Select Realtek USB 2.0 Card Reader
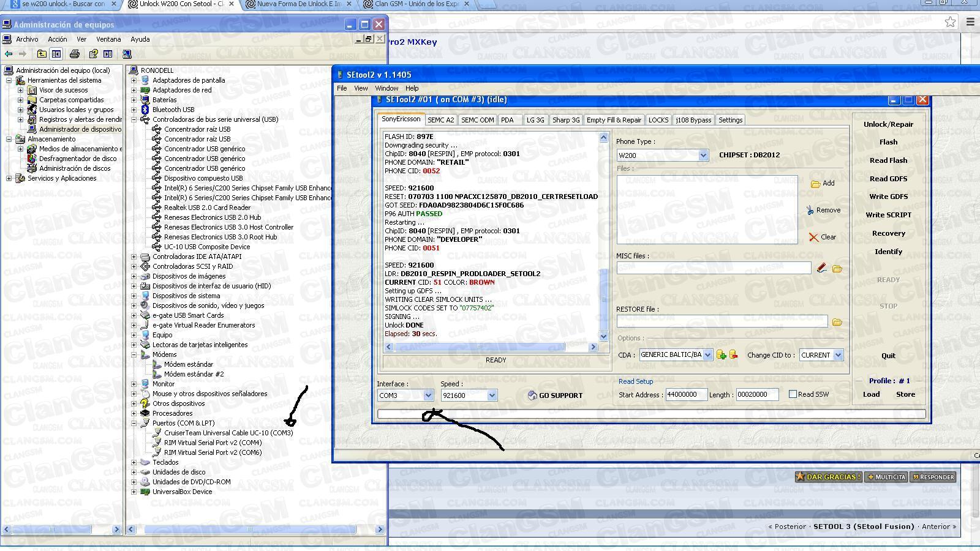Viewport: 980px width, 551px height. (207, 208)
